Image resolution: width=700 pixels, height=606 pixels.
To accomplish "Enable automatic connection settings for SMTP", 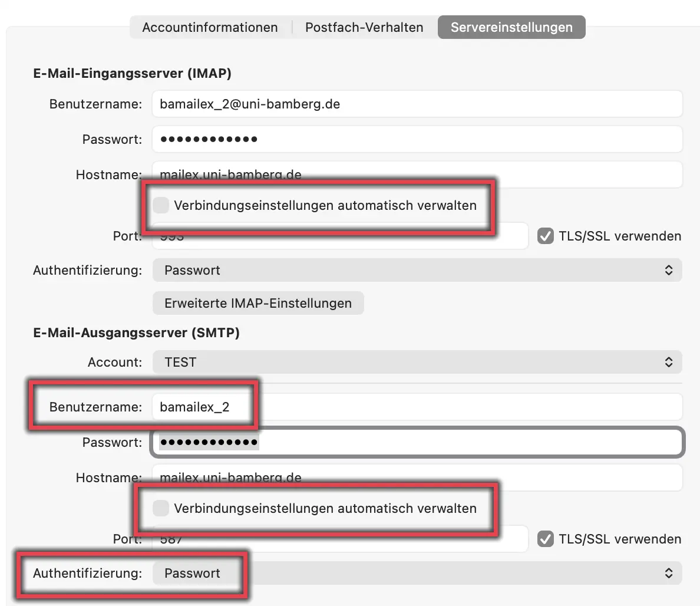I will click(161, 508).
